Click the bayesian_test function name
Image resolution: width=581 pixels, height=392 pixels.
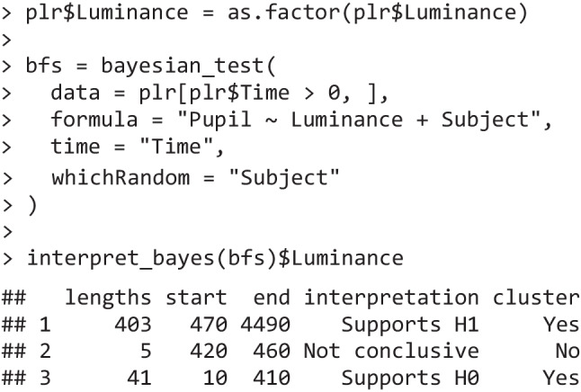183,67
